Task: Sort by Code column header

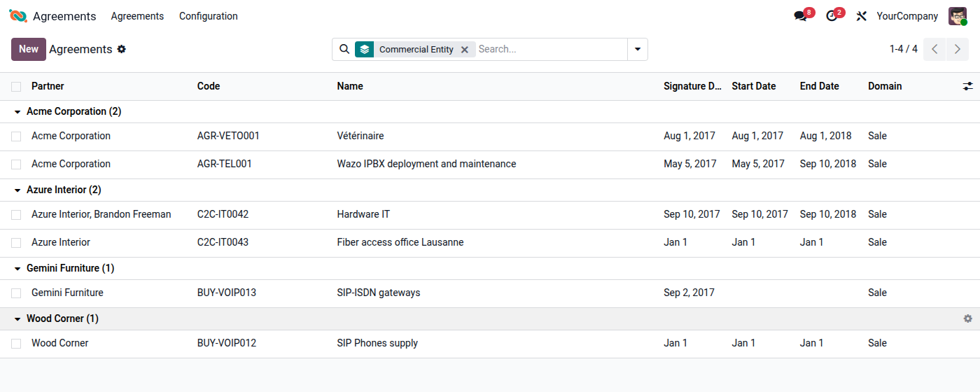Action: (209, 86)
